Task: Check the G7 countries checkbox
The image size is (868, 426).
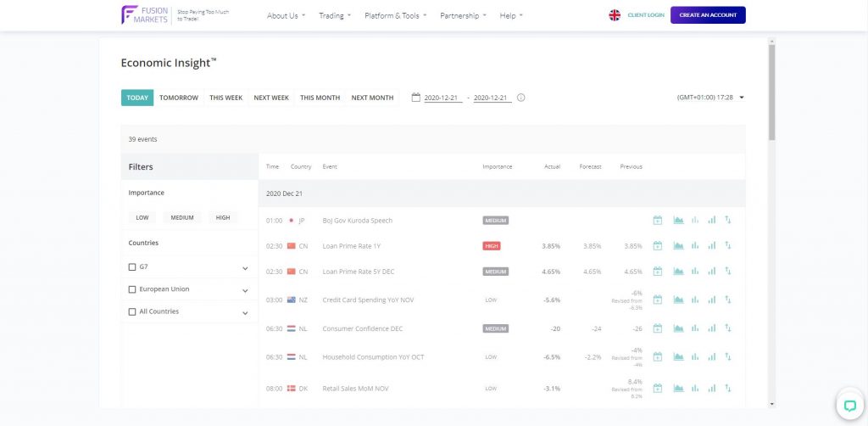Action: point(132,267)
